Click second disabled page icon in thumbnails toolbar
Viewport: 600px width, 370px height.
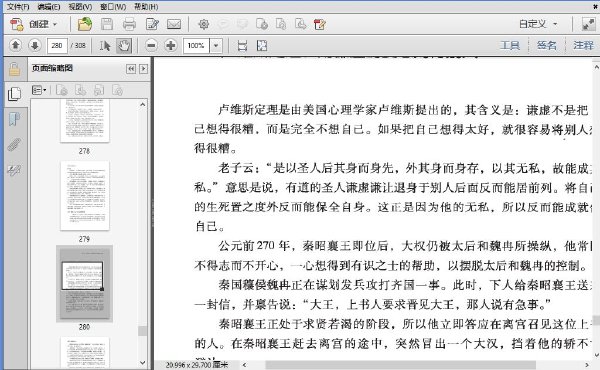pos(80,90)
